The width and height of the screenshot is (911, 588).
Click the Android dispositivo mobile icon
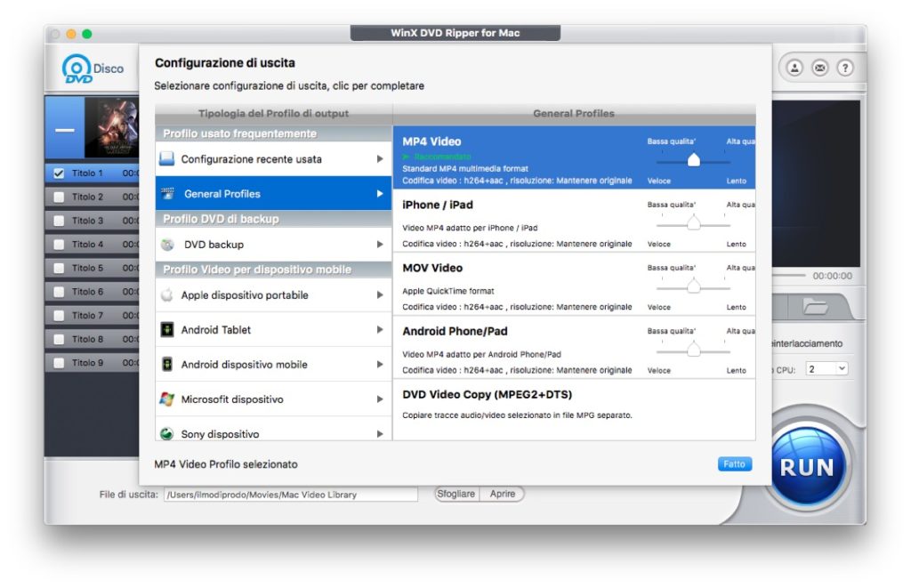(x=166, y=365)
